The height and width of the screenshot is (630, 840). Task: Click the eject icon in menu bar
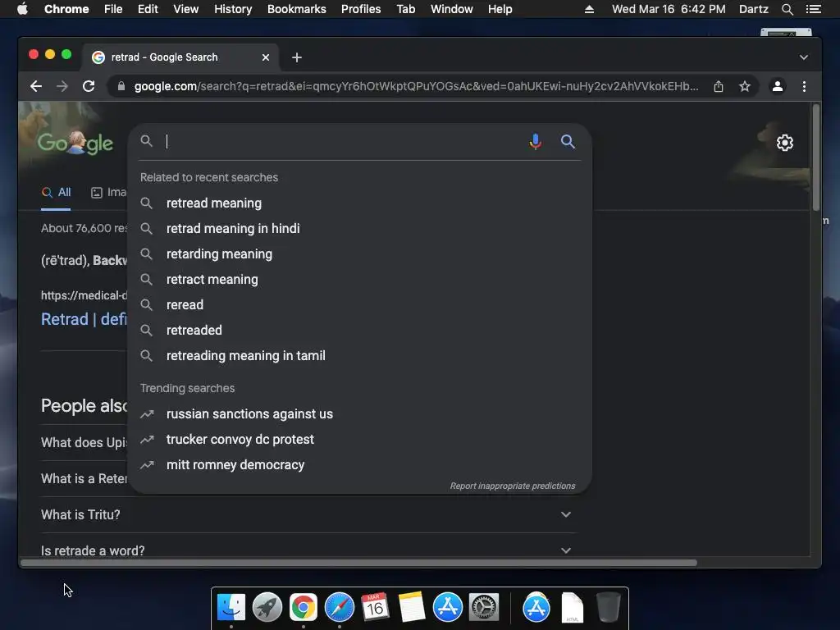(x=589, y=9)
